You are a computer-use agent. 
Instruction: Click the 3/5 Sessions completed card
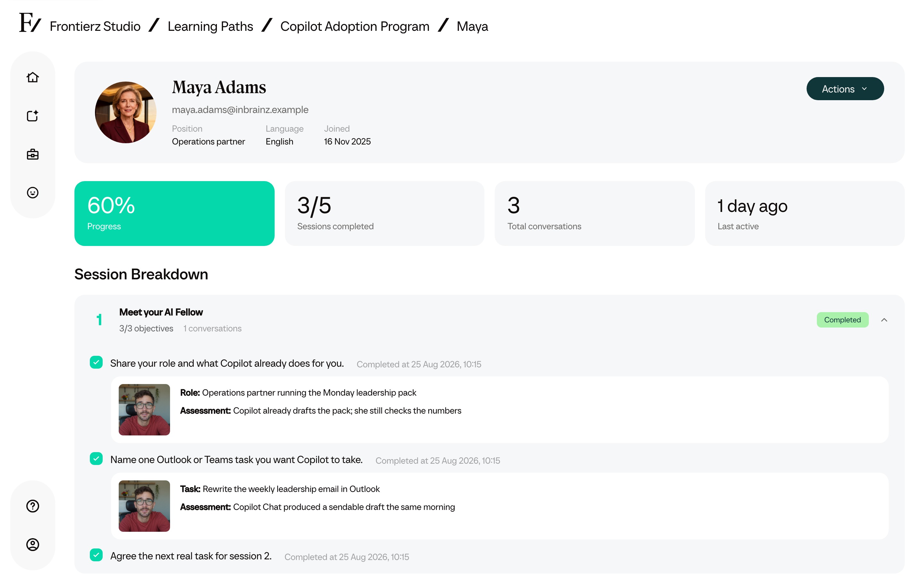384,213
